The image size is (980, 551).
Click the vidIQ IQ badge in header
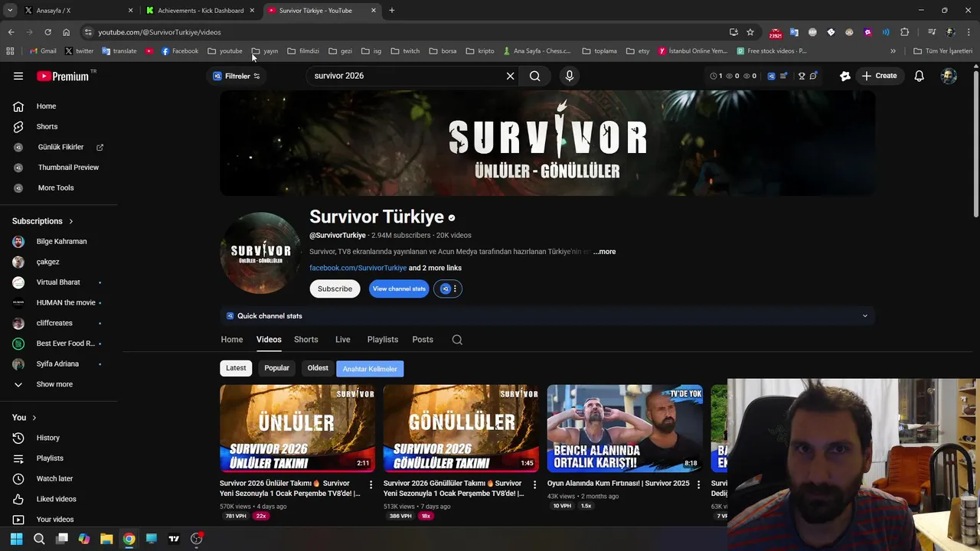click(x=771, y=76)
